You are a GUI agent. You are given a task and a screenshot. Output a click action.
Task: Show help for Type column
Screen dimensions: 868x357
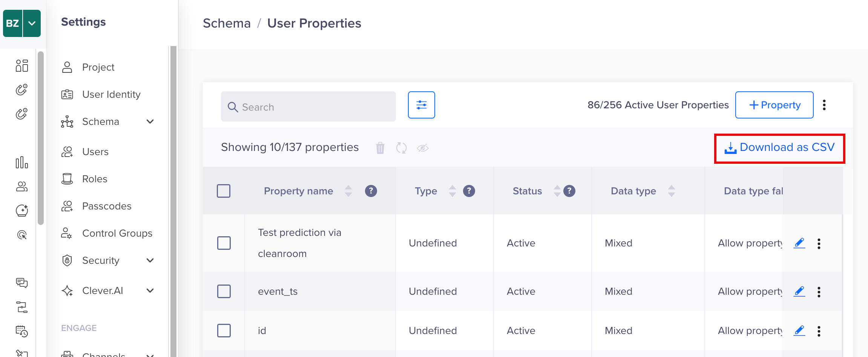click(x=469, y=191)
